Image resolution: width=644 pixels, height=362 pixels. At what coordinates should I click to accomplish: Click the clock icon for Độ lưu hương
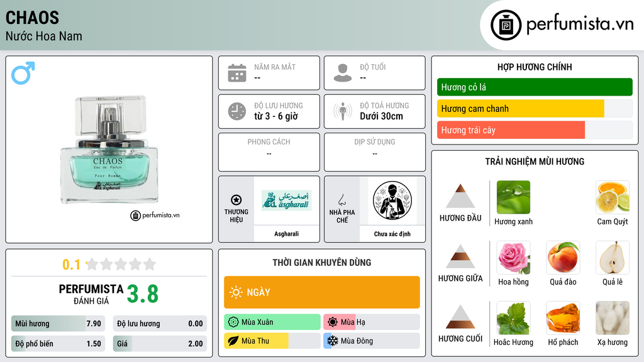click(x=237, y=111)
